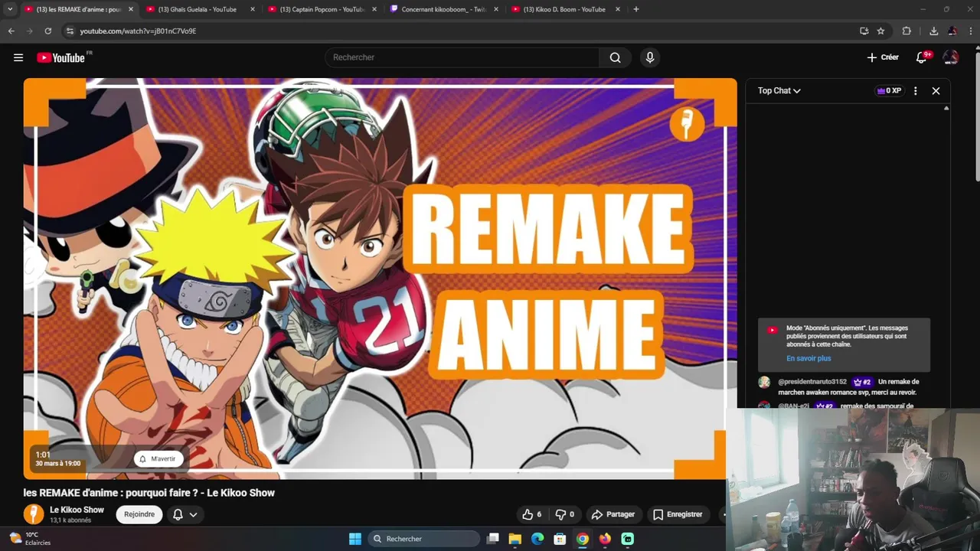Like the video with thumbs up
The height and width of the screenshot is (551, 980).
[531, 514]
